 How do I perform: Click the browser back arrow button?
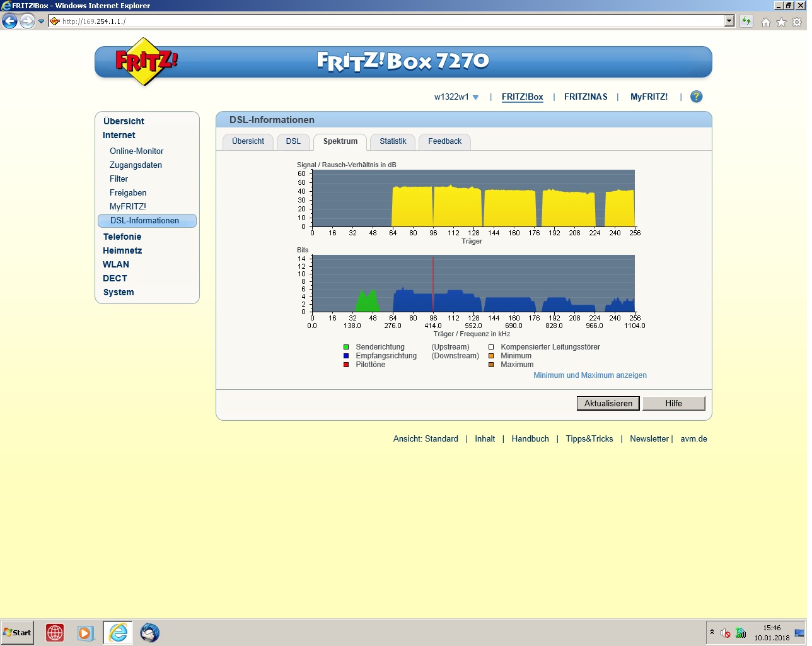(9, 21)
